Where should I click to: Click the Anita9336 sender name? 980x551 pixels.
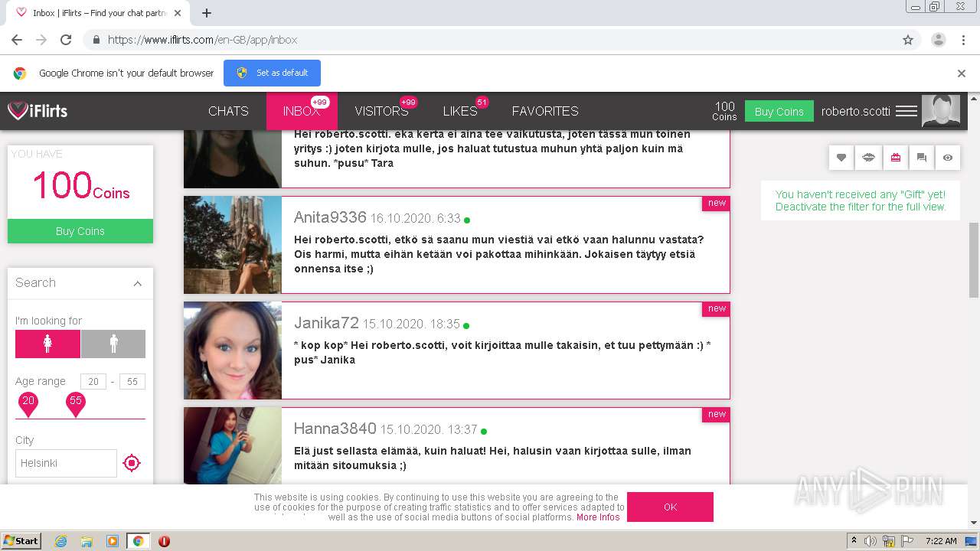point(330,217)
